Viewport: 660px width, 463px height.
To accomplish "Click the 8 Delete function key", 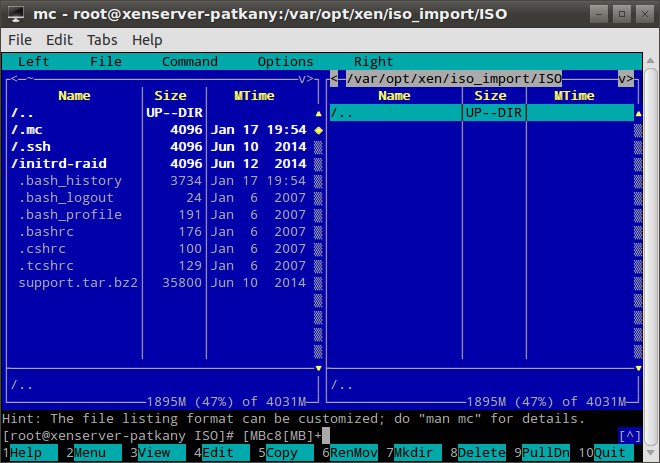I will [x=478, y=453].
